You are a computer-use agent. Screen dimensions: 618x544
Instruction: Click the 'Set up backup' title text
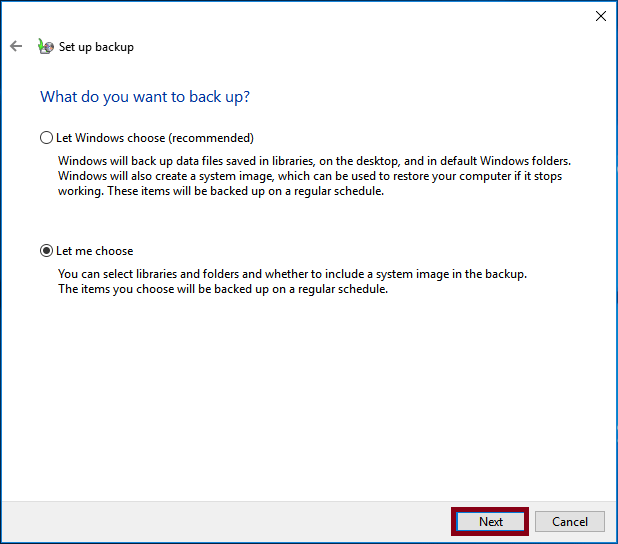(96, 47)
